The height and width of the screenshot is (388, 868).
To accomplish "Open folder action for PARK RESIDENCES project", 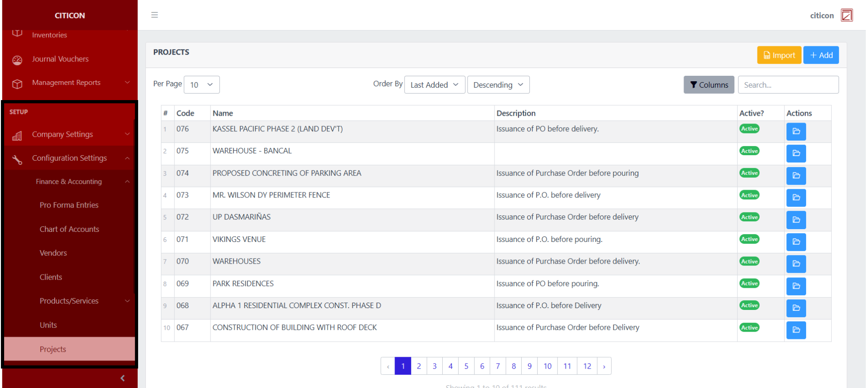I will coord(796,286).
